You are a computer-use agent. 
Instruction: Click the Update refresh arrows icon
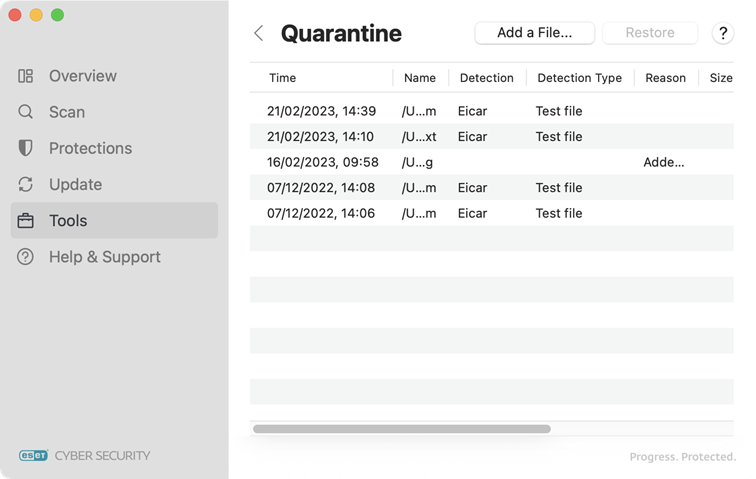[x=26, y=184]
